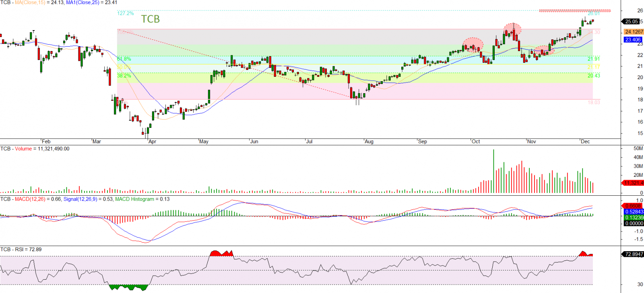
Task: Click the Oct month label on time axis
Action: pyautogui.click(x=476, y=141)
